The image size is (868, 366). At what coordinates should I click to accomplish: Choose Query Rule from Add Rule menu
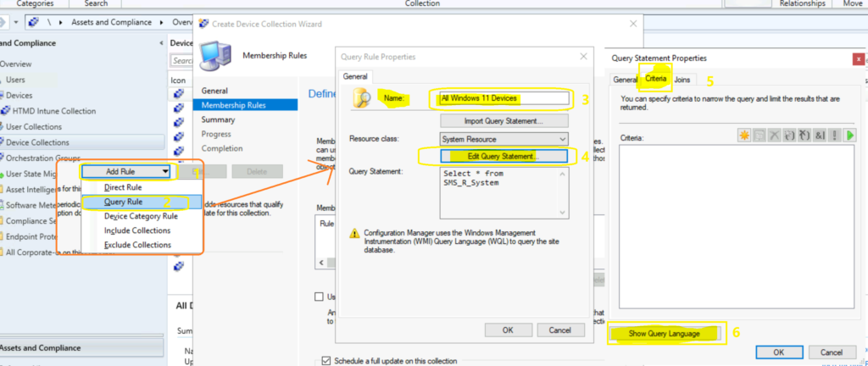[142, 202]
